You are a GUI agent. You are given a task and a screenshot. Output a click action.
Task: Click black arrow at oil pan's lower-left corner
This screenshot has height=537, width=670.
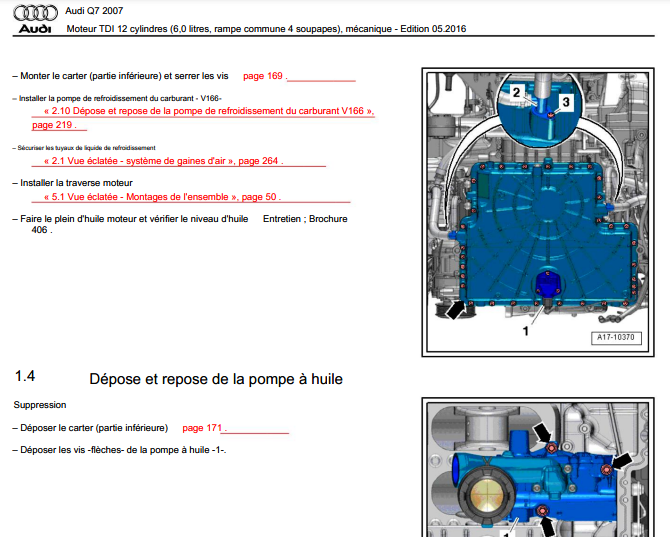(x=456, y=311)
